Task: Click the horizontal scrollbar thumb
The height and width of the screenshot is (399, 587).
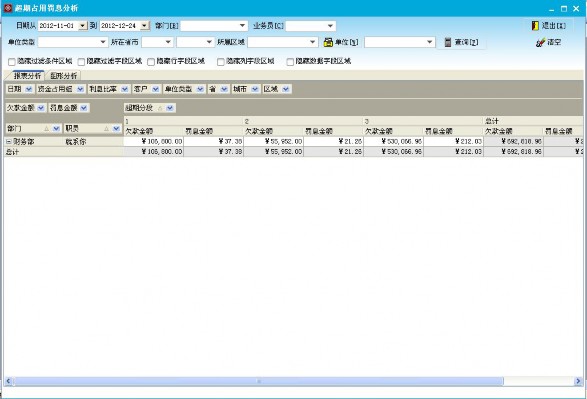Action: click(x=258, y=381)
